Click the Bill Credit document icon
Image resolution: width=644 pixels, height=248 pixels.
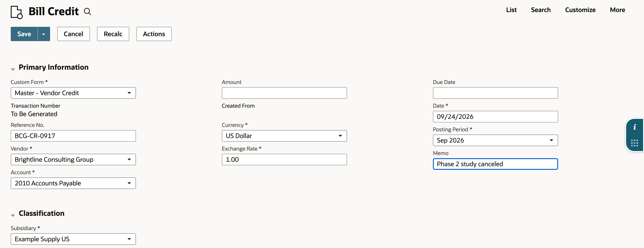[17, 12]
